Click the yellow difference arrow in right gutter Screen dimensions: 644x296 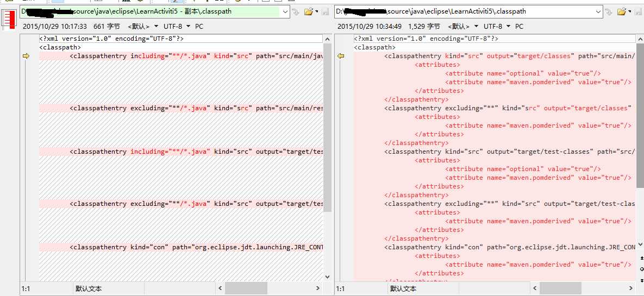341,56
